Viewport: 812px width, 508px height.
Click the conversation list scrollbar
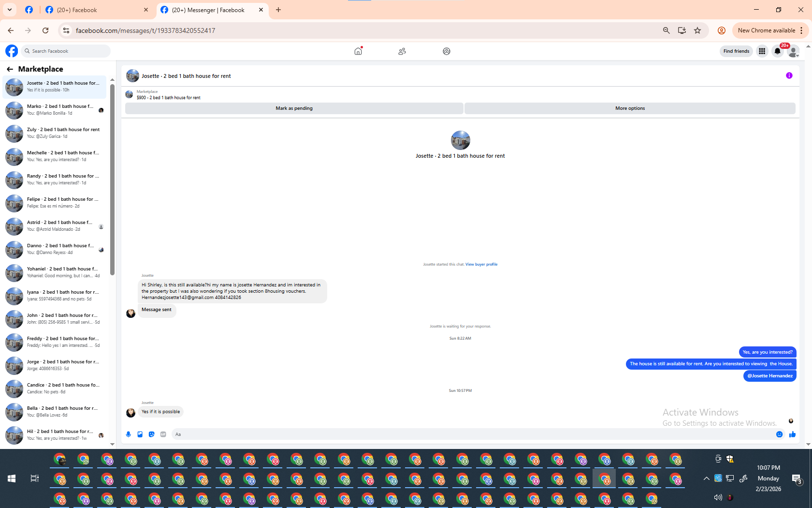(112, 179)
